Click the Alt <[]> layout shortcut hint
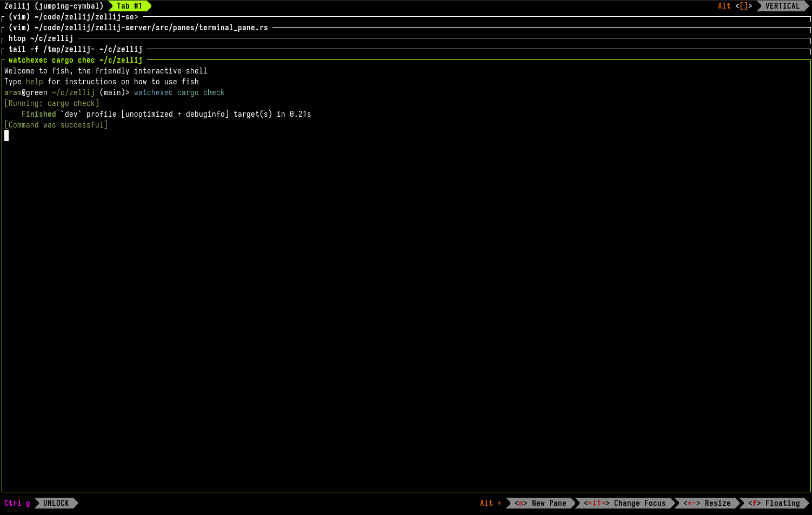Image resolution: width=812 pixels, height=515 pixels. pos(735,6)
